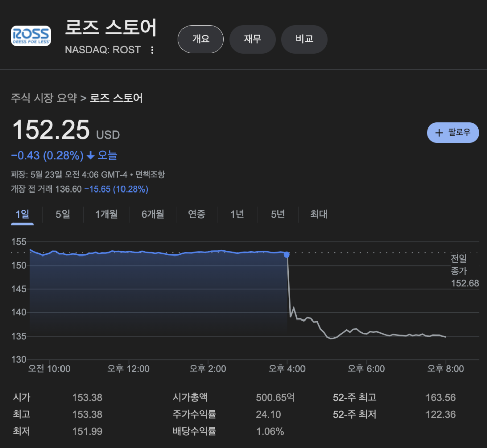Click the after-hours gray line on chart

[x=367, y=334]
